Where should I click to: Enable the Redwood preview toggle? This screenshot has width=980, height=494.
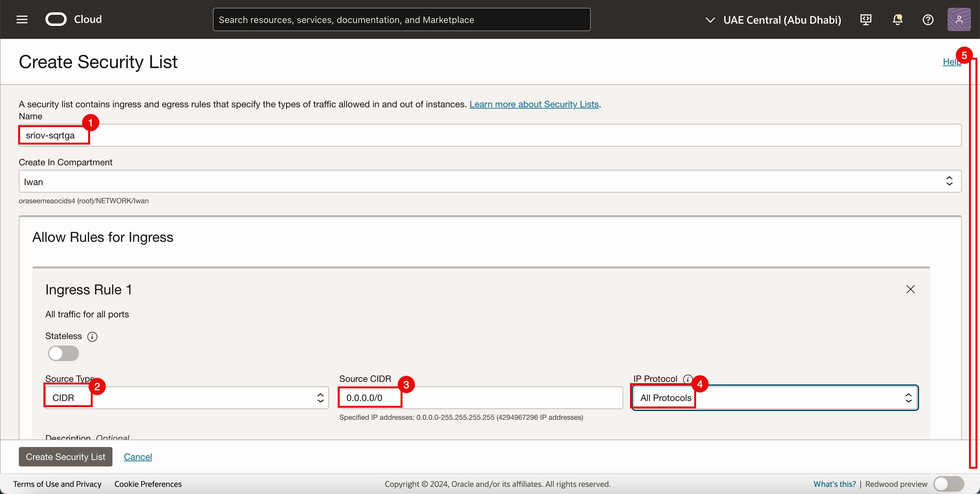point(949,484)
